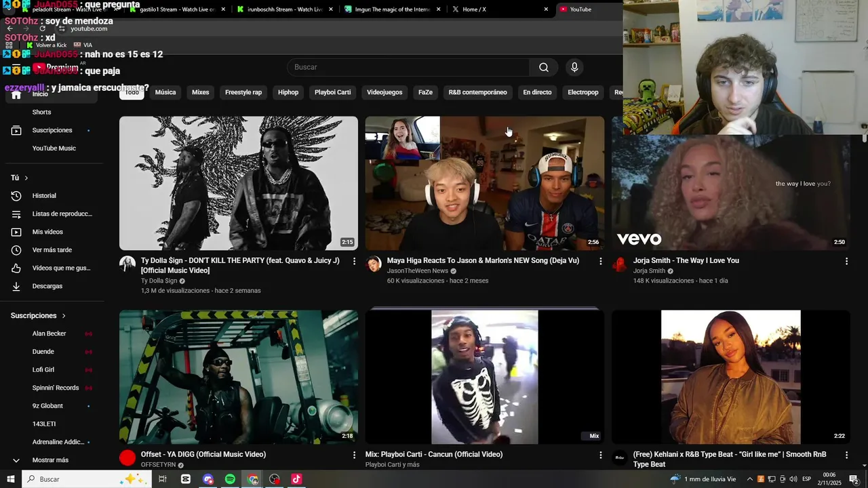Click the Historial clock icon
This screenshot has height=488, width=868.
(16, 196)
